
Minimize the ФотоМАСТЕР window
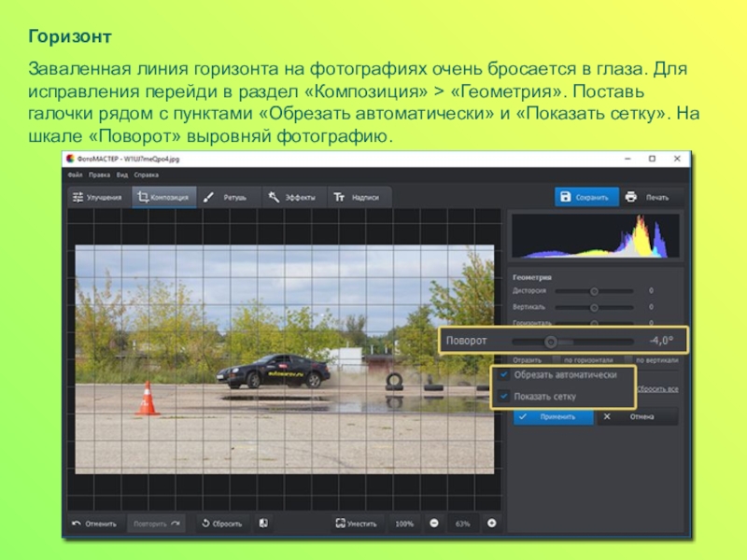pyautogui.click(x=627, y=159)
